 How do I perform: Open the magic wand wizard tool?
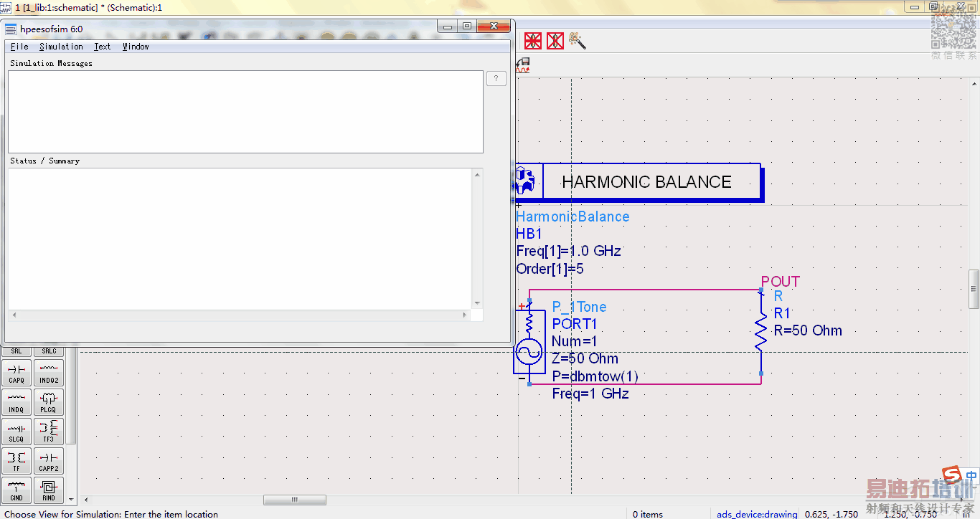pos(578,40)
